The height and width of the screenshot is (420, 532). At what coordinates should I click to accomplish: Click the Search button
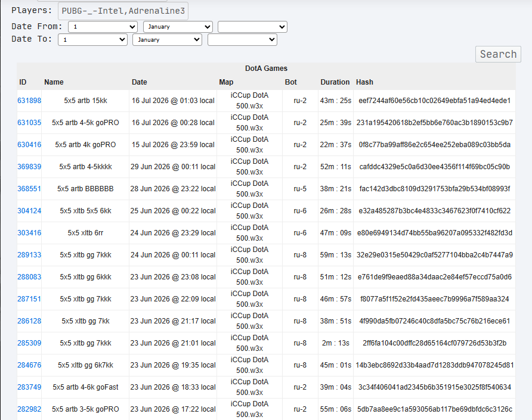point(498,54)
